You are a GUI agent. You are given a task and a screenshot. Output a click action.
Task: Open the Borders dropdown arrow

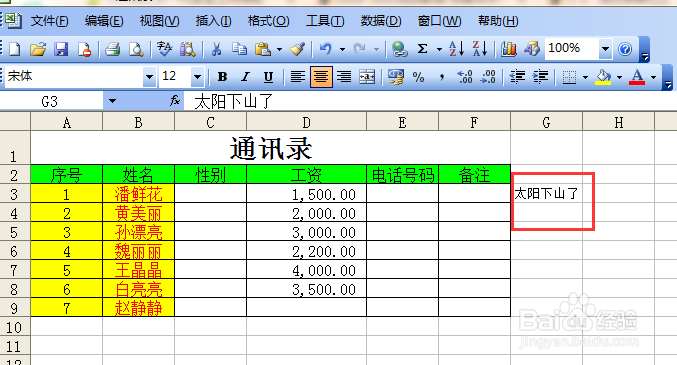tap(585, 77)
